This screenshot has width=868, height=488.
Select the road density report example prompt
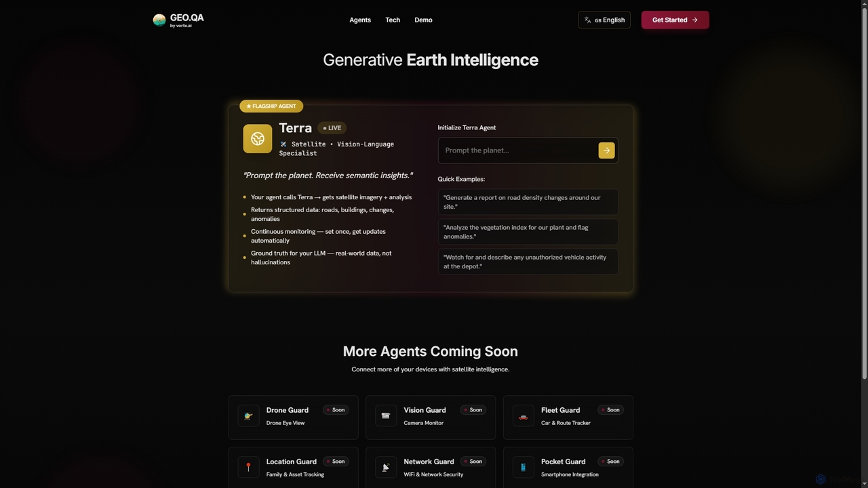click(x=528, y=202)
